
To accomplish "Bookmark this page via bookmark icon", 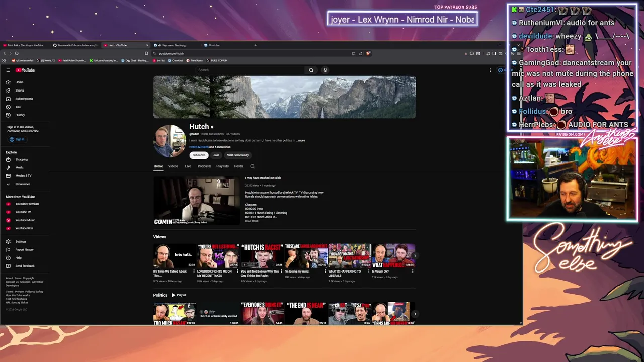I will point(146,53).
